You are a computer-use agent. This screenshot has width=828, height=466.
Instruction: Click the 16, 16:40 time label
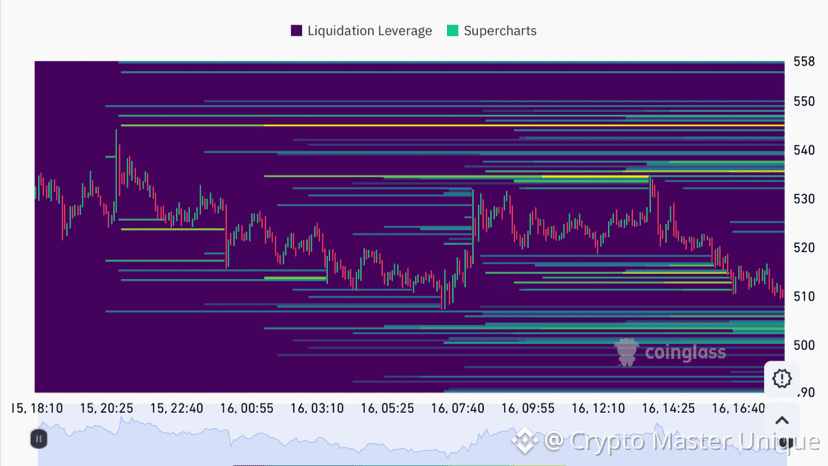click(x=738, y=408)
